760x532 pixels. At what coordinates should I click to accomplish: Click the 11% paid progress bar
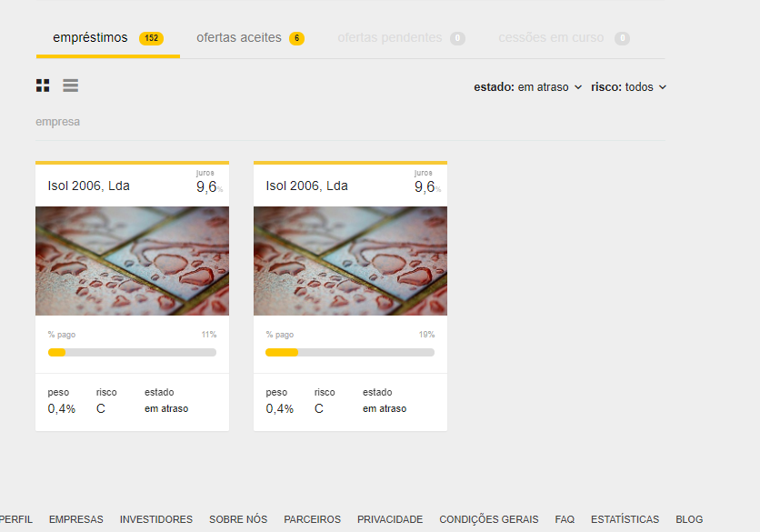(x=133, y=353)
